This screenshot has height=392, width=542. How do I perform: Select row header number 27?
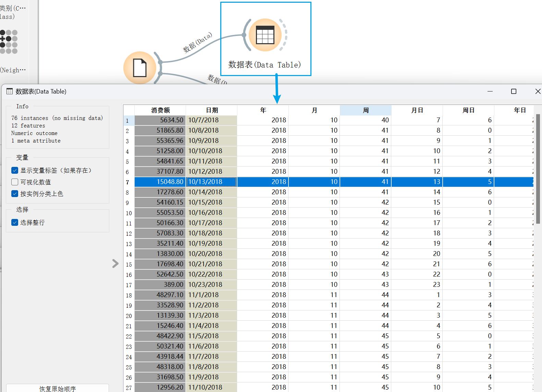[129, 388]
